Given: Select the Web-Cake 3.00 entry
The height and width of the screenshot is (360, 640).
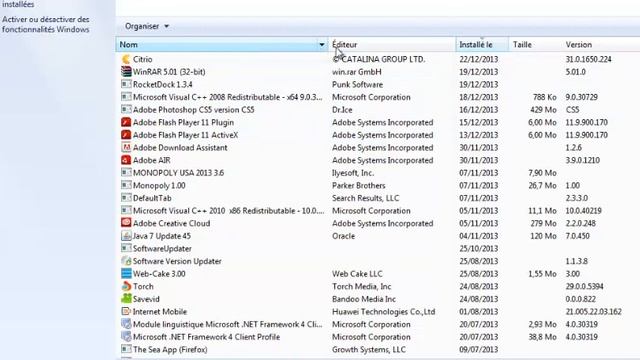Looking at the screenshot, I should (159, 274).
